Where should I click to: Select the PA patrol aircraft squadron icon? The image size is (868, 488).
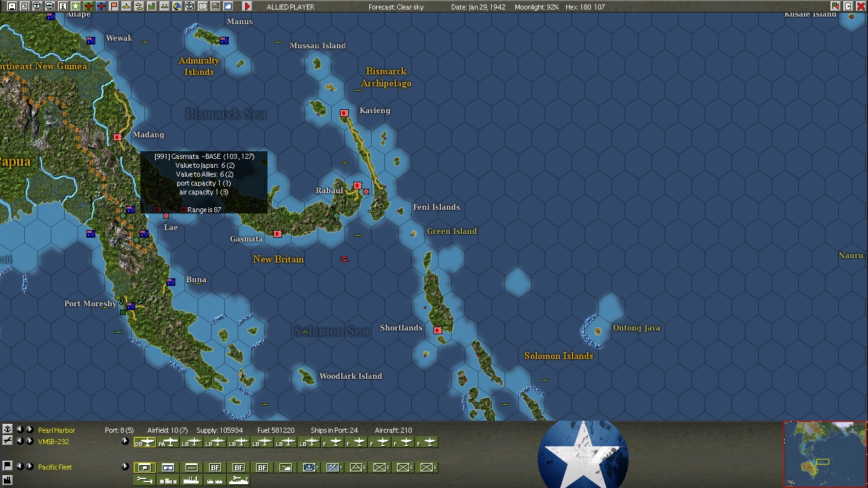168,442
